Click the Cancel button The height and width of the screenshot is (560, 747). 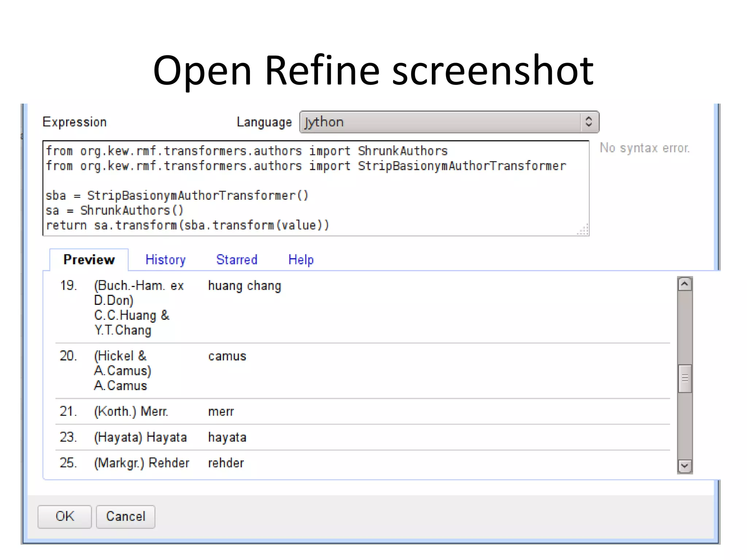pyautogui.click(x=125, y=516)
